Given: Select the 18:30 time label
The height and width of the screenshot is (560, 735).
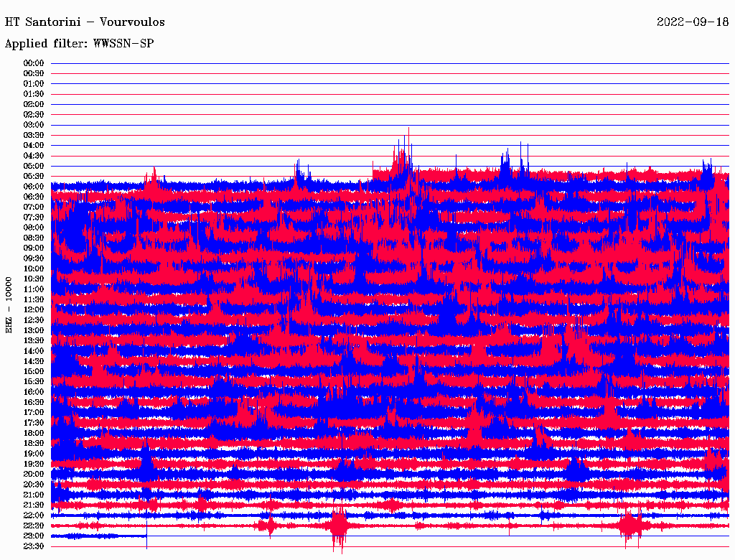Looking at the screenshot, I should (34, 443).
